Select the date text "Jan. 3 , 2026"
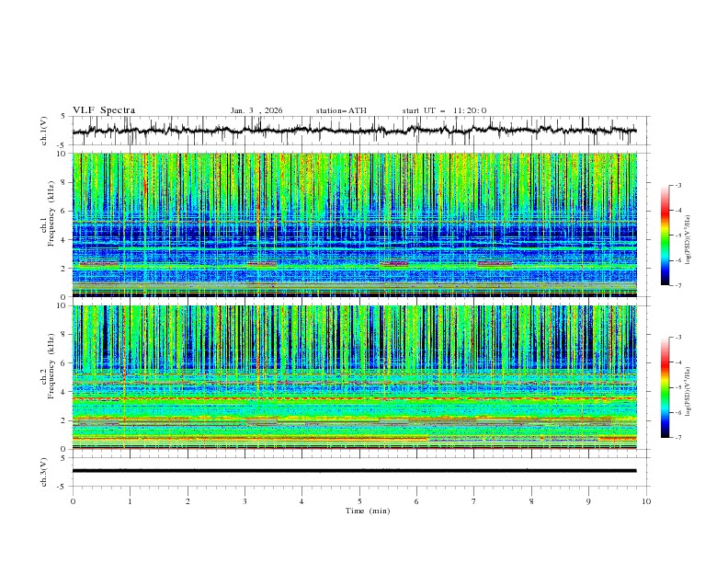Viewport: 728px width, 563px height. (256, 110)
